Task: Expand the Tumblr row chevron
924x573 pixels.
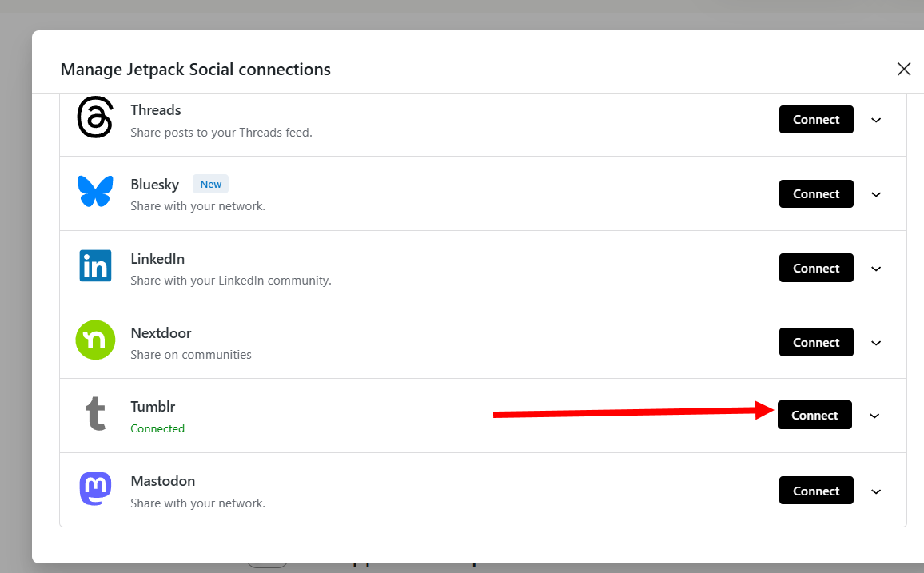Action: pyautogui.click(x=874, y=416)
